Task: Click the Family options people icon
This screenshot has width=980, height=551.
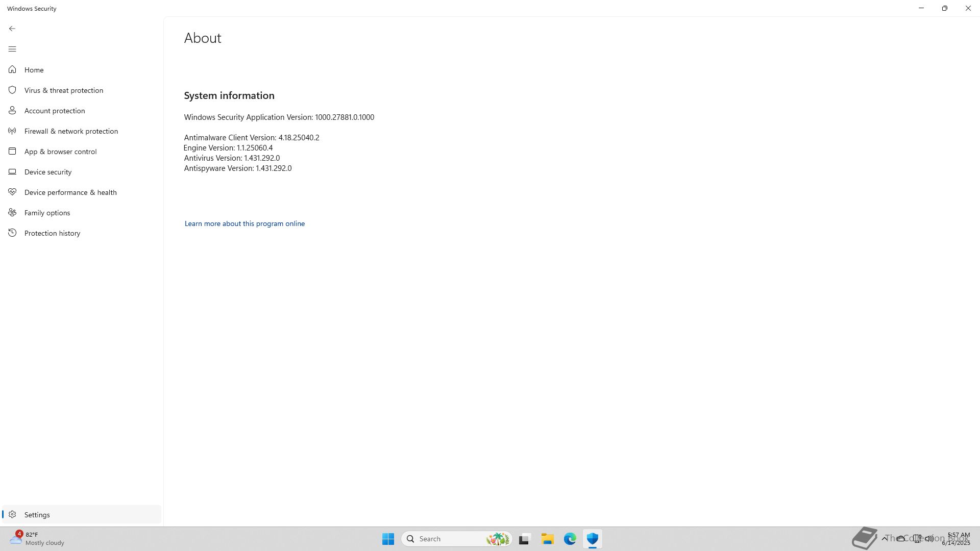Action: click(12, 213)
